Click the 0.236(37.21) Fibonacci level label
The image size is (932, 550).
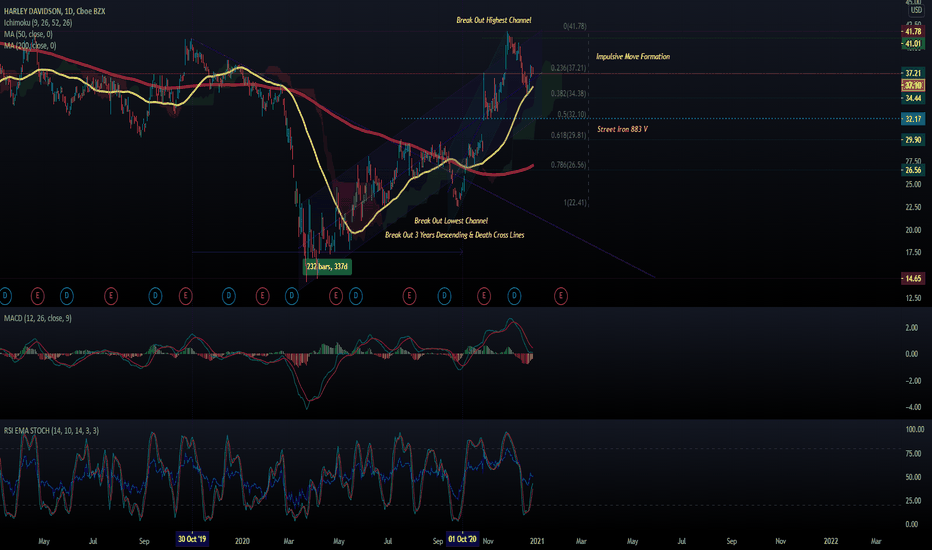568,68
